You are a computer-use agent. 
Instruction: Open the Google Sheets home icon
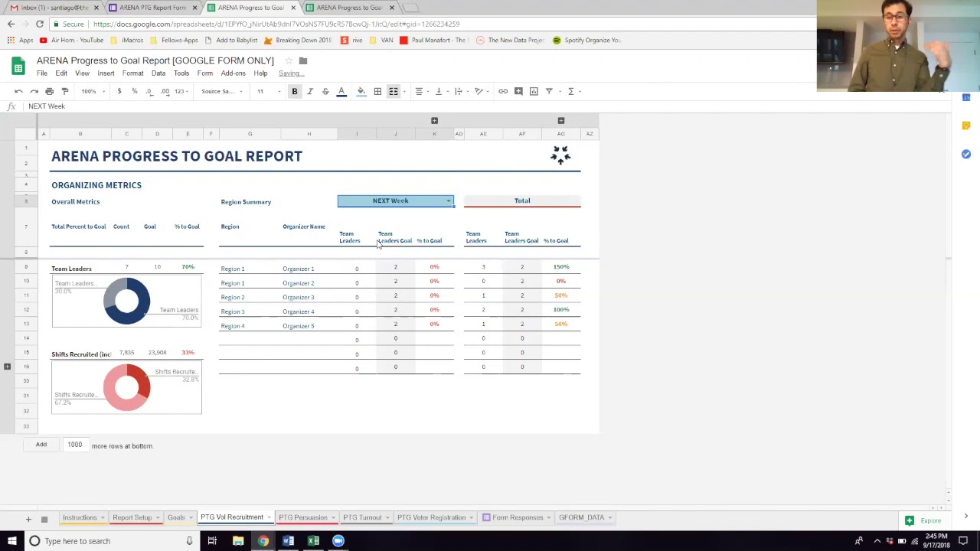(x=18, y=67)
